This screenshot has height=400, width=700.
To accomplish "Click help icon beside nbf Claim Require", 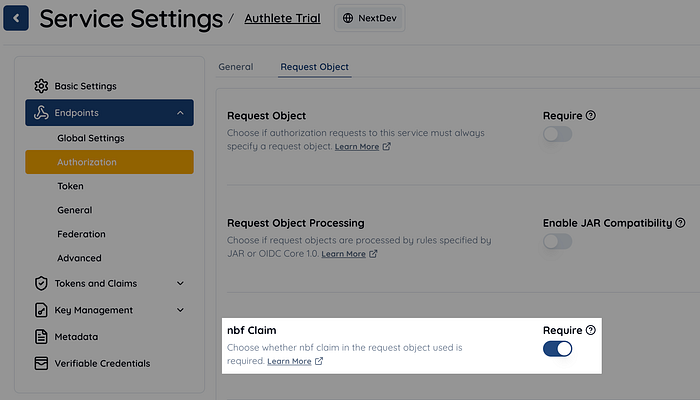I will tap(590, 330).
